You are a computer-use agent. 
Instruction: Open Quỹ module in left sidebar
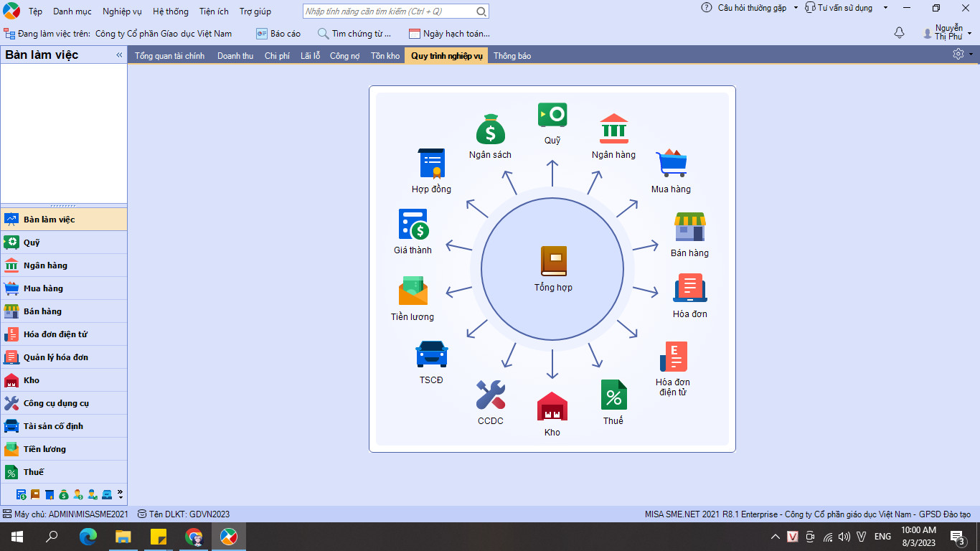tap(64, 242)
